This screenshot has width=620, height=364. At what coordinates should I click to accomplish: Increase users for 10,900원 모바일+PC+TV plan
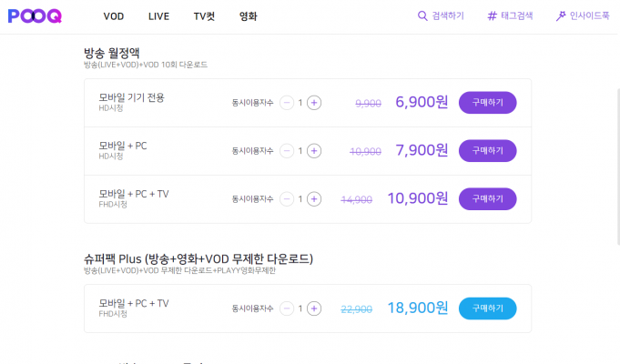coord(314,199)
